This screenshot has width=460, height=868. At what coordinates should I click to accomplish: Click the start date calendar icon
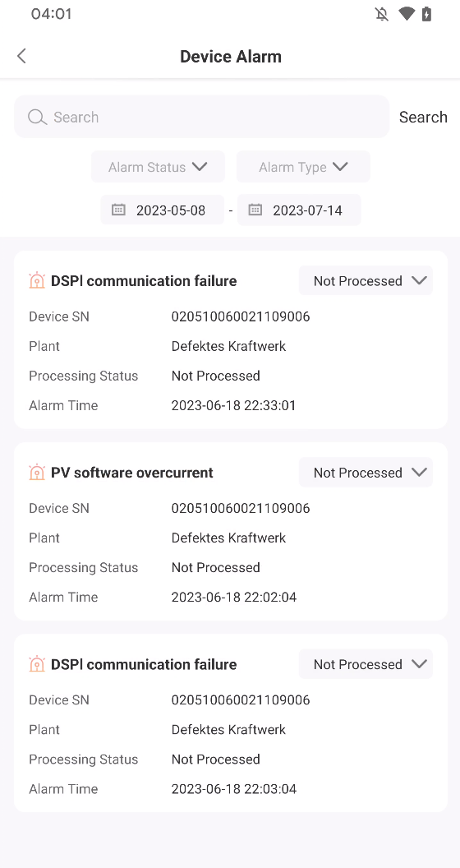click(118, 210)
